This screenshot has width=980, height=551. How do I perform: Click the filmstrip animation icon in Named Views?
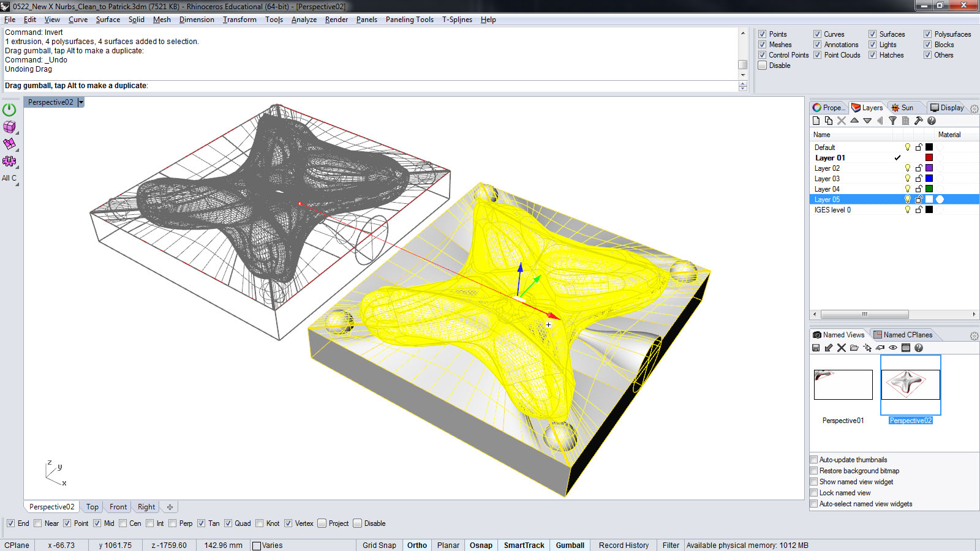906,348
